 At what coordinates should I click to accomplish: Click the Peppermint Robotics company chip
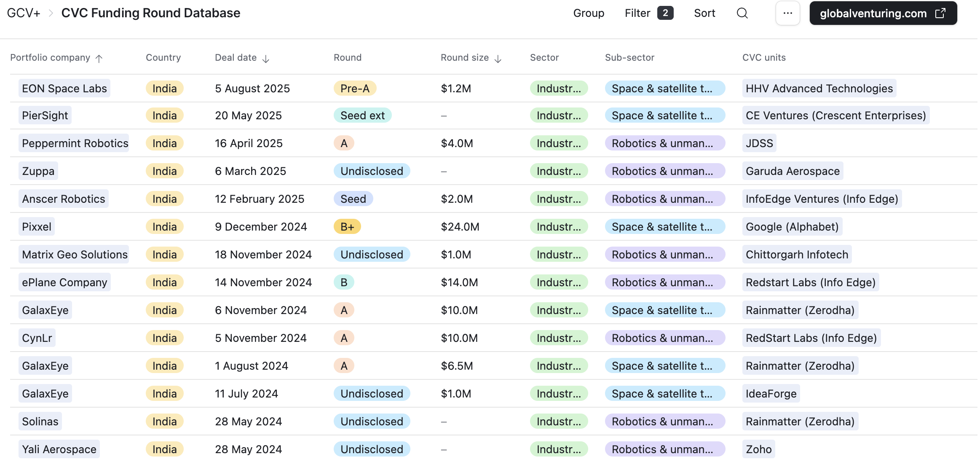point(75,143)
